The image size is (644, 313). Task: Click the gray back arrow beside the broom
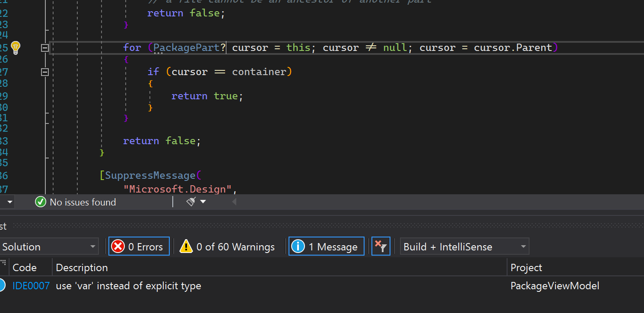[x=234, y=201]
